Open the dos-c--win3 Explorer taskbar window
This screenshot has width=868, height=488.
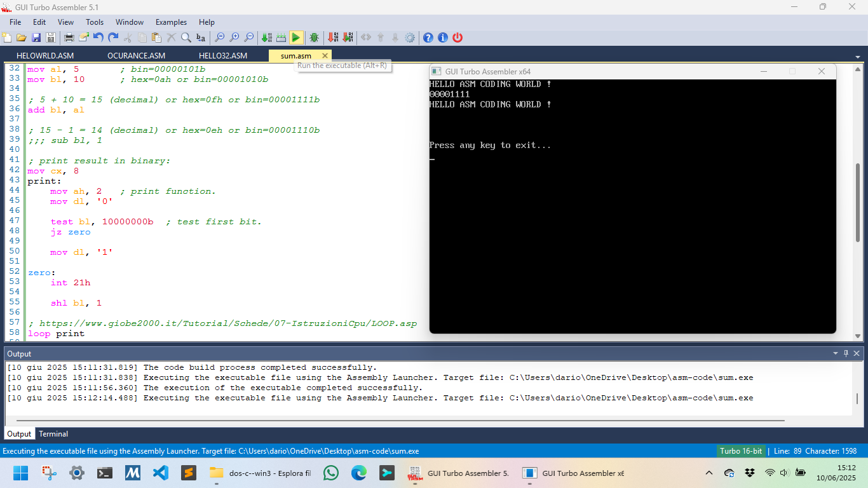pyautogui.click(x=261, y=473)
